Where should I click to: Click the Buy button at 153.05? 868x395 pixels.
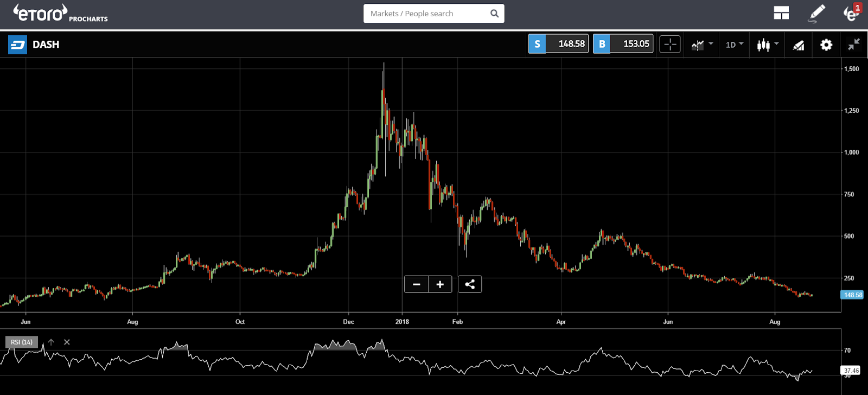click(x=623, y=44)
